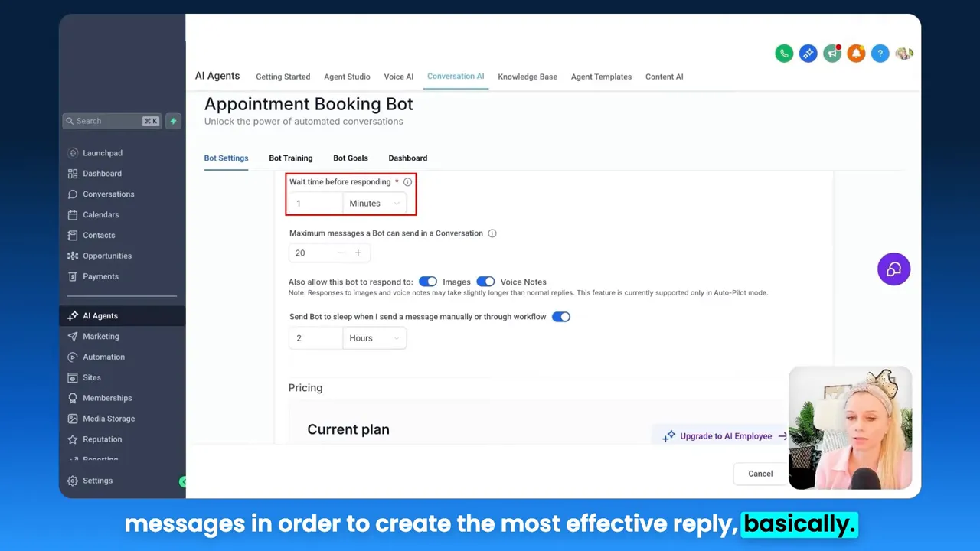Viewport: 980px width, 551px height.
Task: Open the Hours unit dropdown
Action: pos(374,337)
